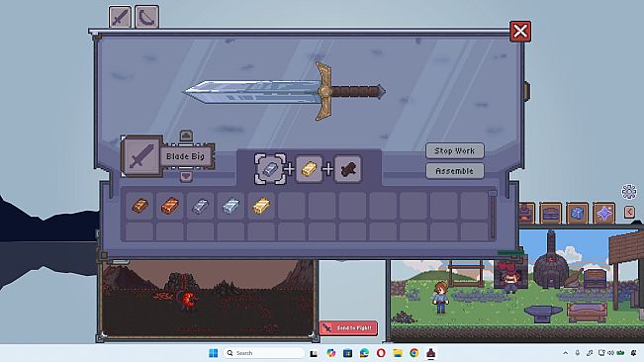The height and width of the screenshot is (362, 644).
Task: Open the bow weapon tab
Action: [x=146, y=17]
